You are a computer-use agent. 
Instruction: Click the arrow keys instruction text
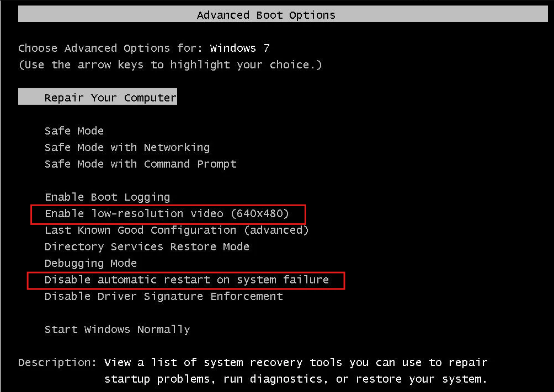pos(171,65)
